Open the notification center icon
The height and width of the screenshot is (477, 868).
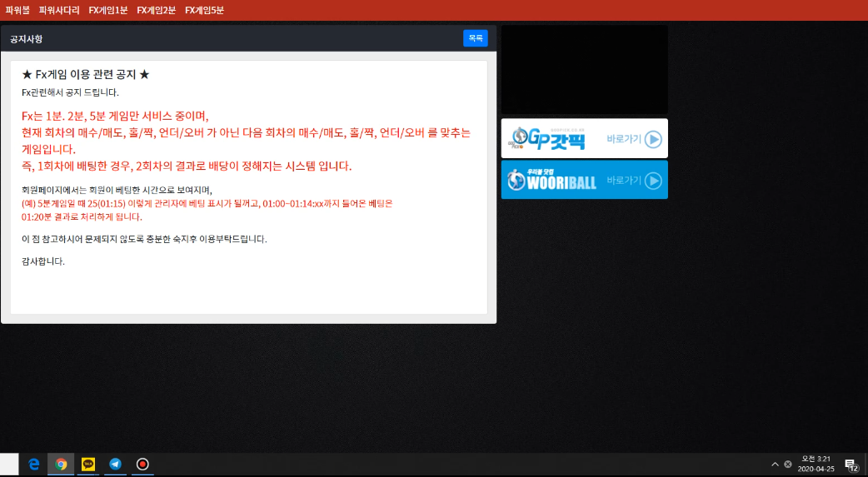(x=851, y=465)
